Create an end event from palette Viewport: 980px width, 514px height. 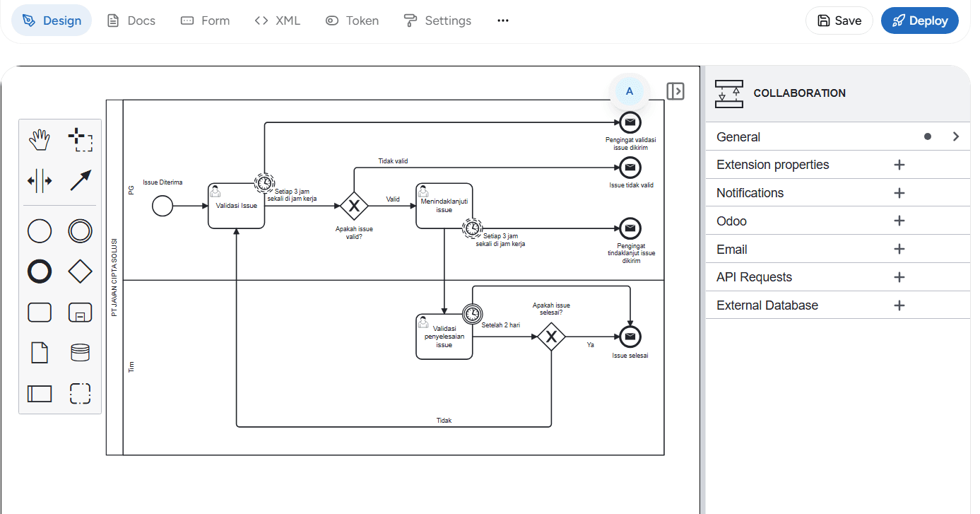(x=40, y=271)
